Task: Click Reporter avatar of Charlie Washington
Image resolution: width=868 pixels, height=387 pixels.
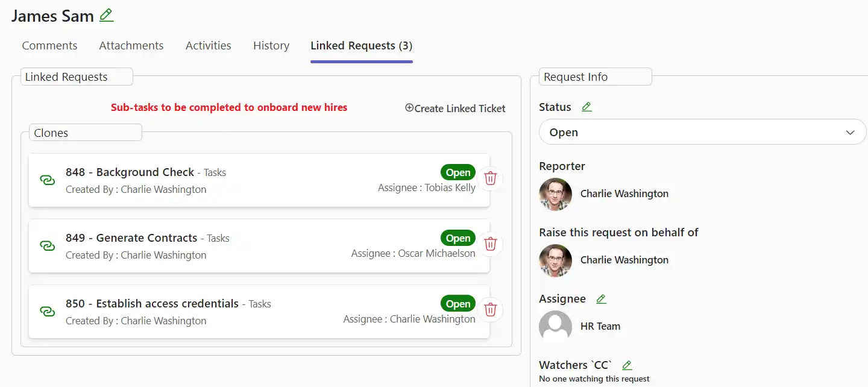Action: click(555, 194)
